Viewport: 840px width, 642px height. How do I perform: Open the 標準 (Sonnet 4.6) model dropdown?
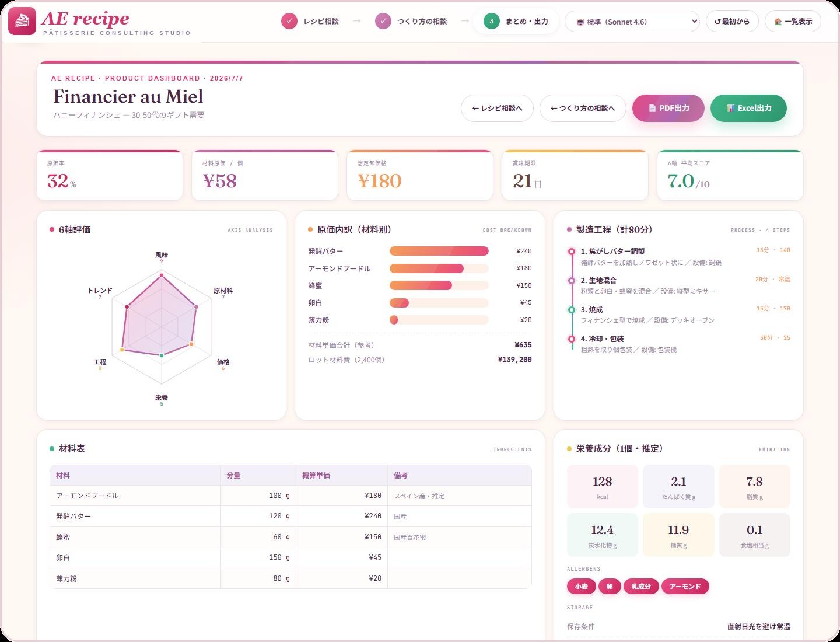632,22
